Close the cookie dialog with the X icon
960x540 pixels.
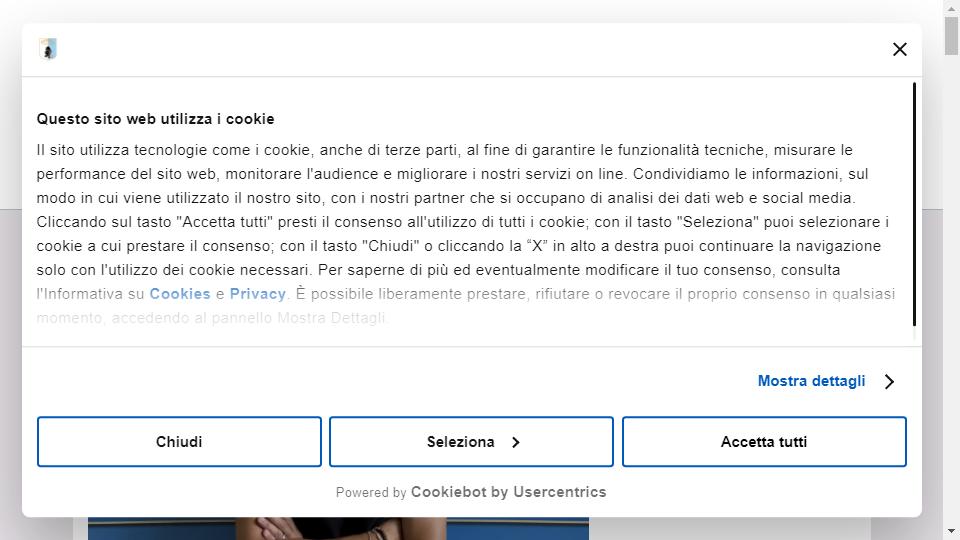click(x=899, y=50)
